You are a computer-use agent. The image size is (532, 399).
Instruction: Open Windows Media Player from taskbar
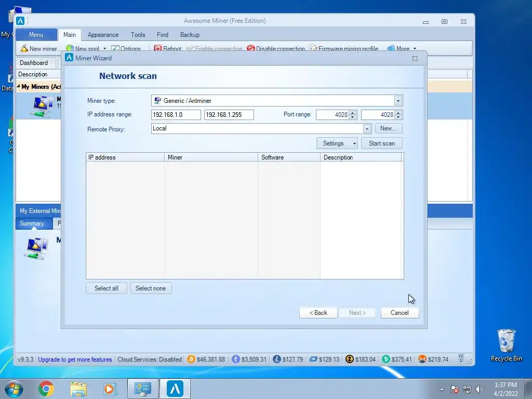tap(110, 389)
